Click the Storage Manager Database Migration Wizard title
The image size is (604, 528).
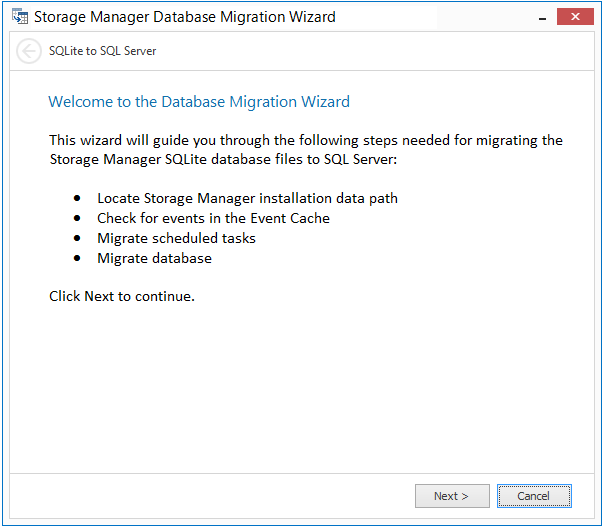point(185,17)
